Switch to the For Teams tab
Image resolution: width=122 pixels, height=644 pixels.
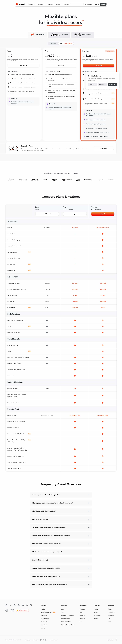(59, 35)
